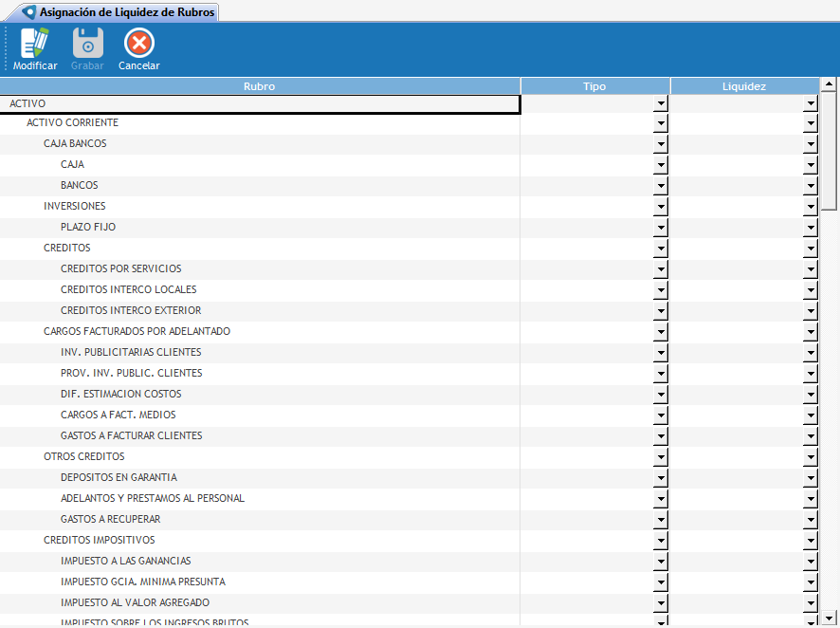Click the Rubro column header

[x=259, y=86]
